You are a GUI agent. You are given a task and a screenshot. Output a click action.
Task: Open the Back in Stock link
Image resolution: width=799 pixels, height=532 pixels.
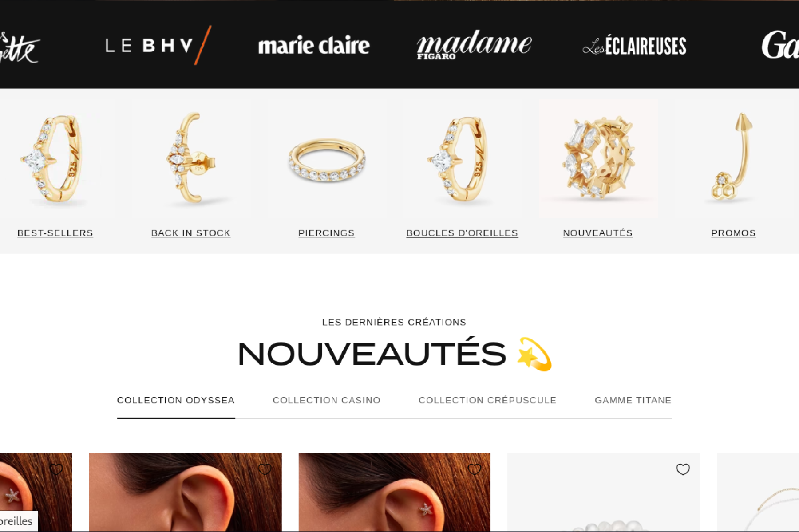191,233
